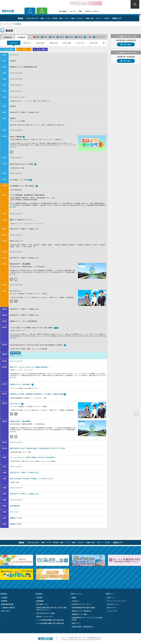Expand 続きを読む for 10:00 おはよう!輝き世代
141x644 pixels.
(x=13, y=147)
